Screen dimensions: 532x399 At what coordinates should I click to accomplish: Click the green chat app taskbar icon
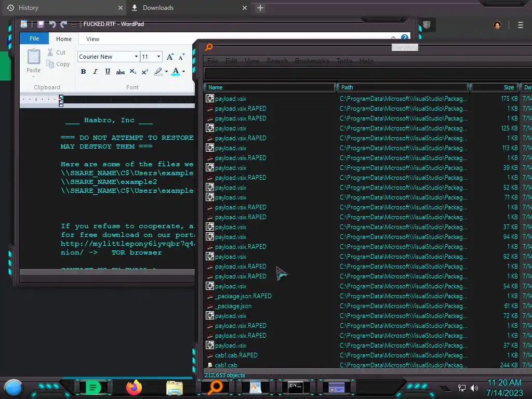pyautogui.click(x=94, y=388)
